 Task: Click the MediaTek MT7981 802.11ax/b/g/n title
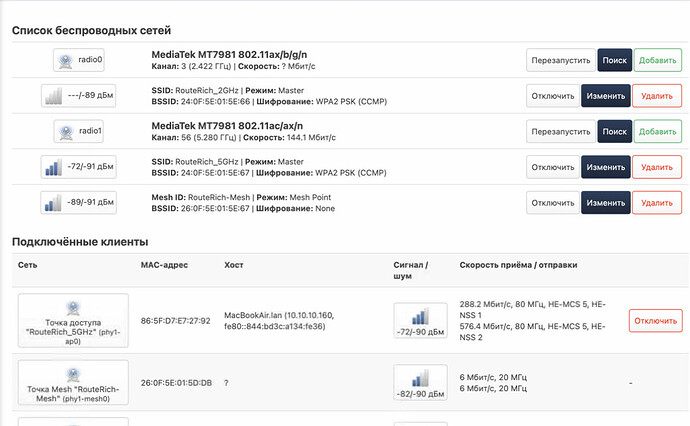point(229,55)
